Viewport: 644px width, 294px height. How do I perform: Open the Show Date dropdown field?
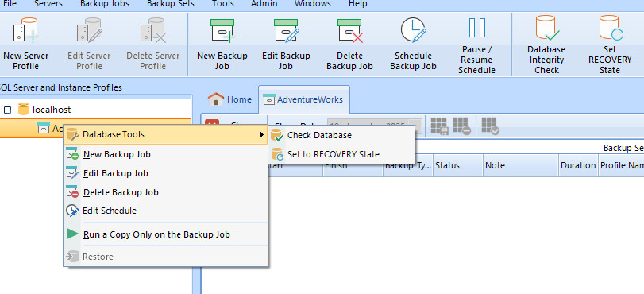tap(375, 126)
